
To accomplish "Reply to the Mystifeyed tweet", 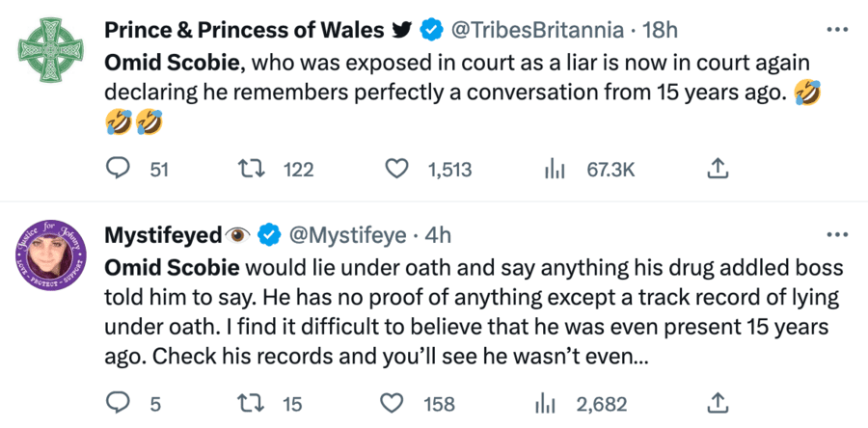I will coord(118,402).
